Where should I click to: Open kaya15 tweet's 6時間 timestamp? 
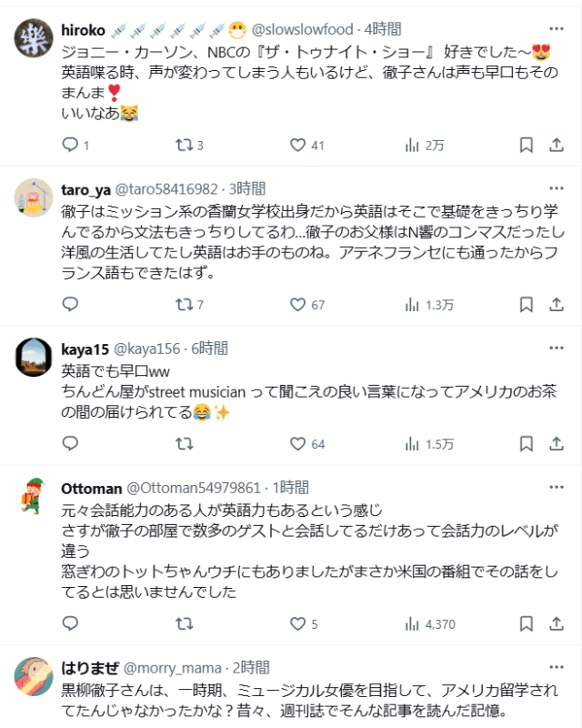(x=209, y=348)
